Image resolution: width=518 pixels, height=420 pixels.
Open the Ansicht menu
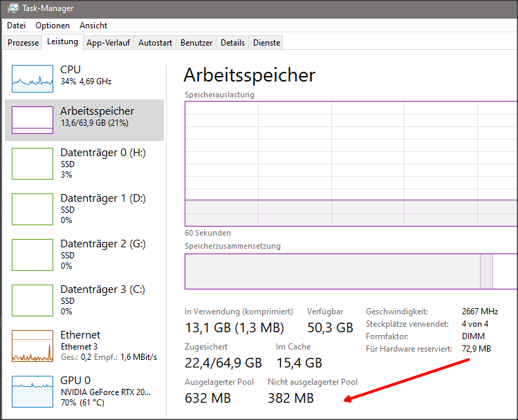[93, 26]
